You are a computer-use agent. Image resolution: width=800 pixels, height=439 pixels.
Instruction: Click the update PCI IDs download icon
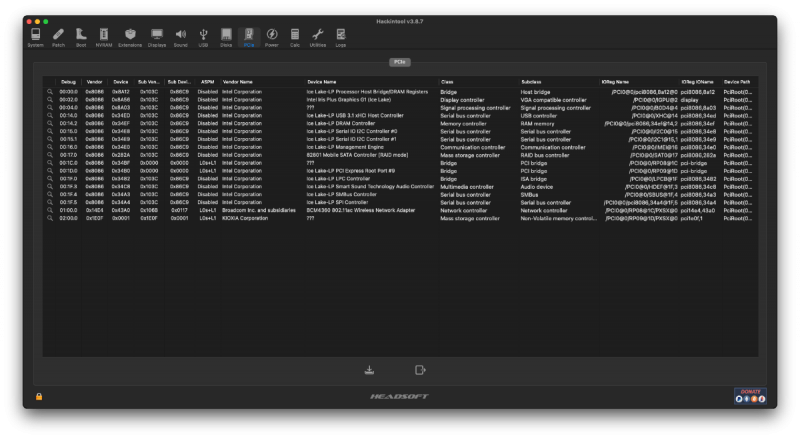click(369, 370)
